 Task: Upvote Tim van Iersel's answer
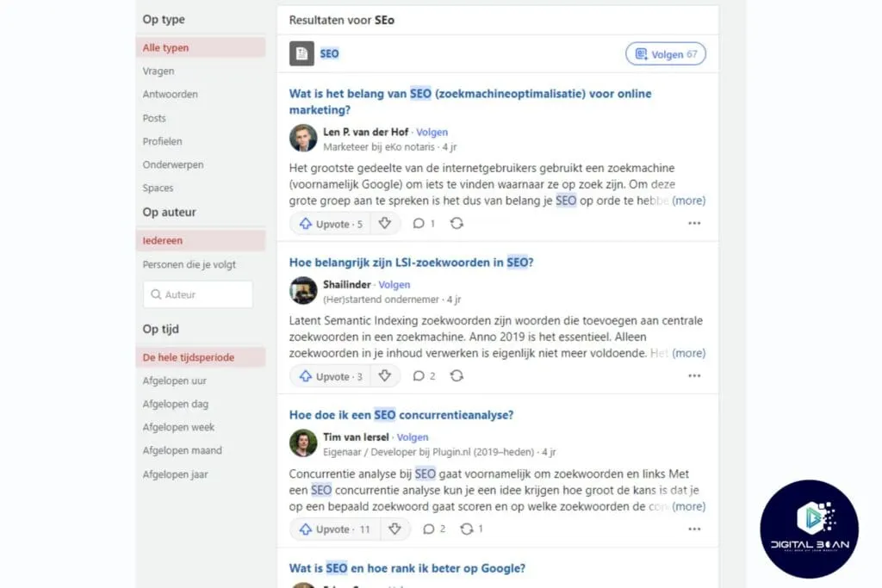click(x=335, y=529)
